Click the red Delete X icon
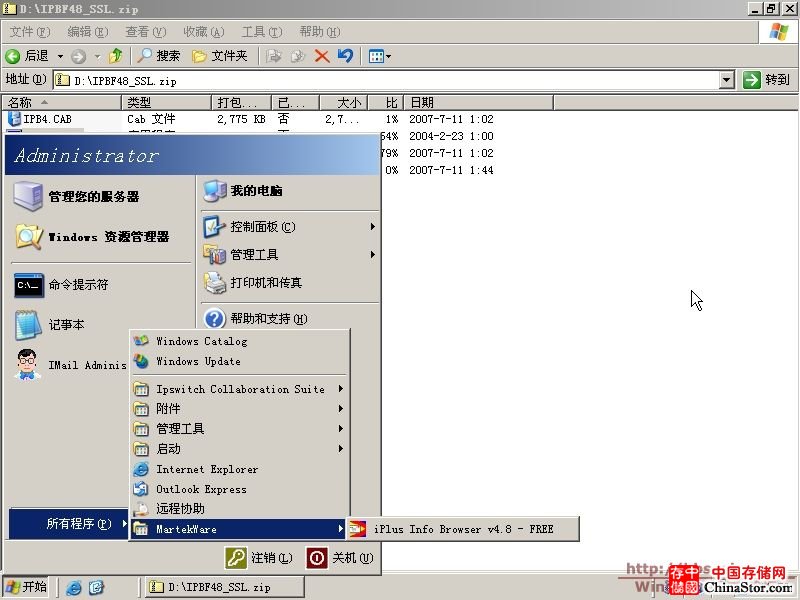This screenshot has width=800, height=600. point(322,56)
